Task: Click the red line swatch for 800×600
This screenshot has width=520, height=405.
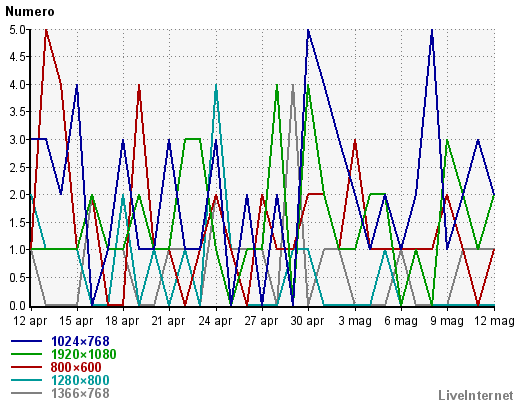Action: tap(27, 367)
